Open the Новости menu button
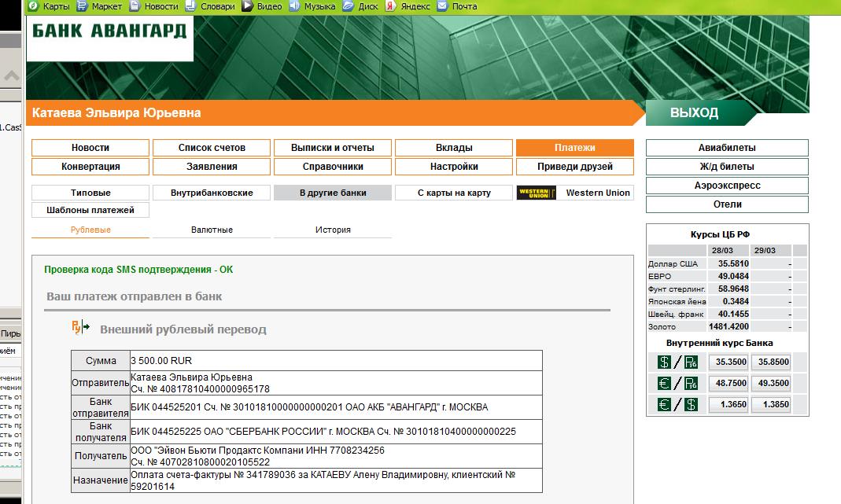Screen dimensions: 841x504 coord(90,148)
